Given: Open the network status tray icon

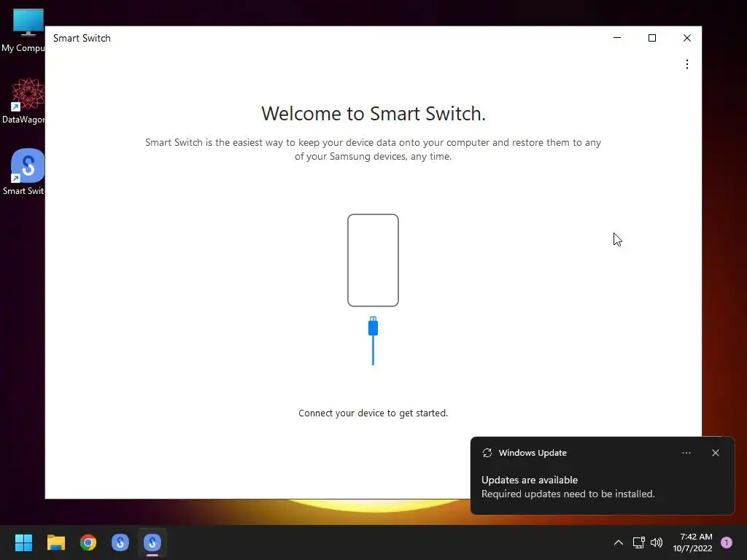Looking at the screenshot, I should point(639,542).
